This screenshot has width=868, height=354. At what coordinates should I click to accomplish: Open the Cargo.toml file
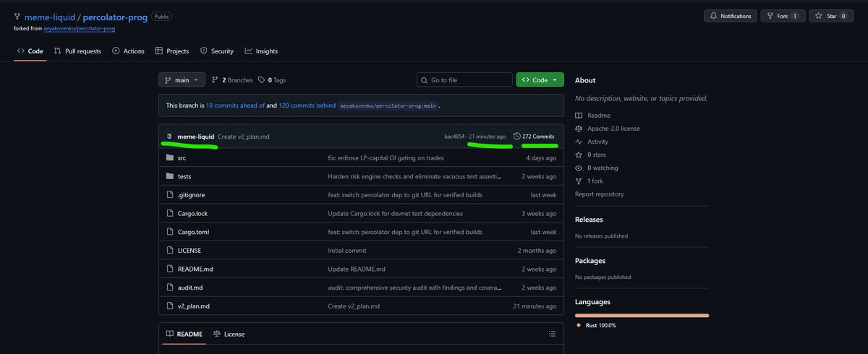(193, 232)
